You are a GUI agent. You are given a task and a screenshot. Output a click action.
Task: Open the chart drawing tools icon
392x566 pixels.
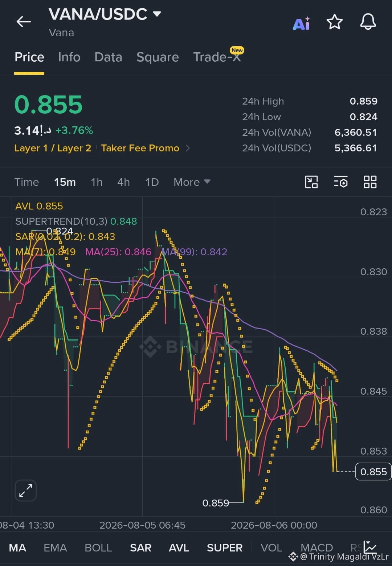click(x=311, y=182)
